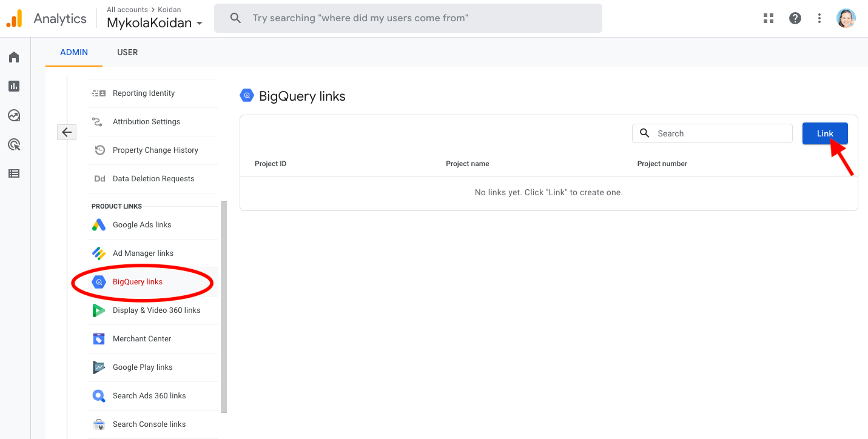The height and width of the screenshot is (439, 868).
Task: Focus the BigQuery links Search field
Action: click(x=712, y=133)
